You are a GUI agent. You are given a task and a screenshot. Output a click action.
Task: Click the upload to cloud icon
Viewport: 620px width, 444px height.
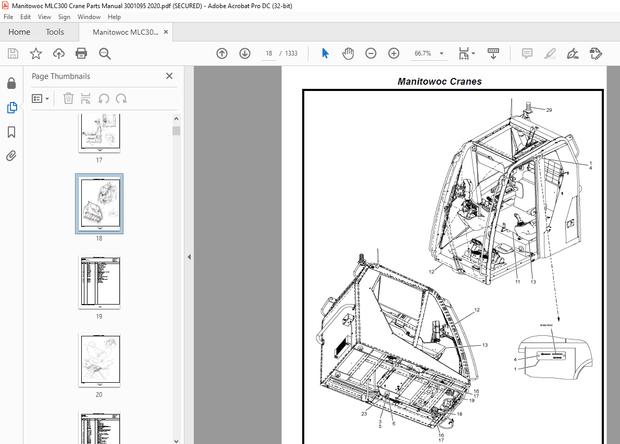click(59, 53)
